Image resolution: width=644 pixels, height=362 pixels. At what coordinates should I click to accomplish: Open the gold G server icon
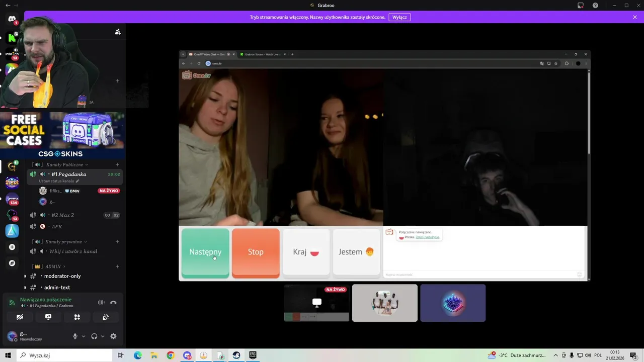click(x=12, y=166)
